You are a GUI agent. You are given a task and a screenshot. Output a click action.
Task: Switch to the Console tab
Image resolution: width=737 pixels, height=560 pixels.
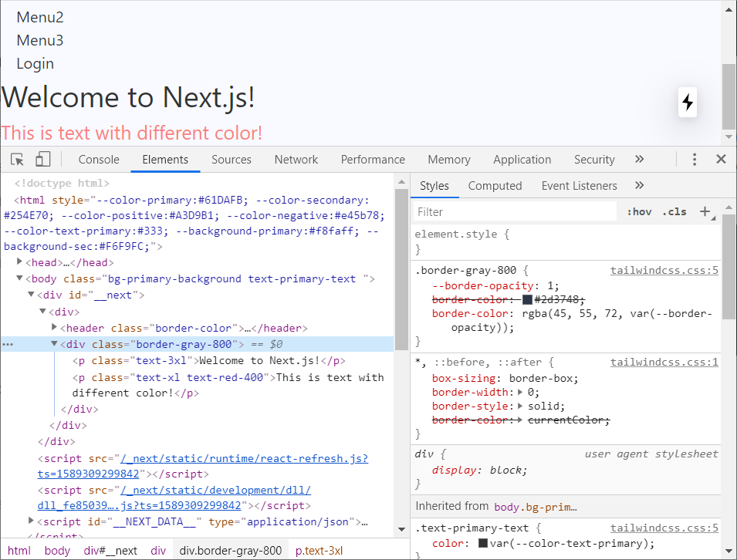99,160
